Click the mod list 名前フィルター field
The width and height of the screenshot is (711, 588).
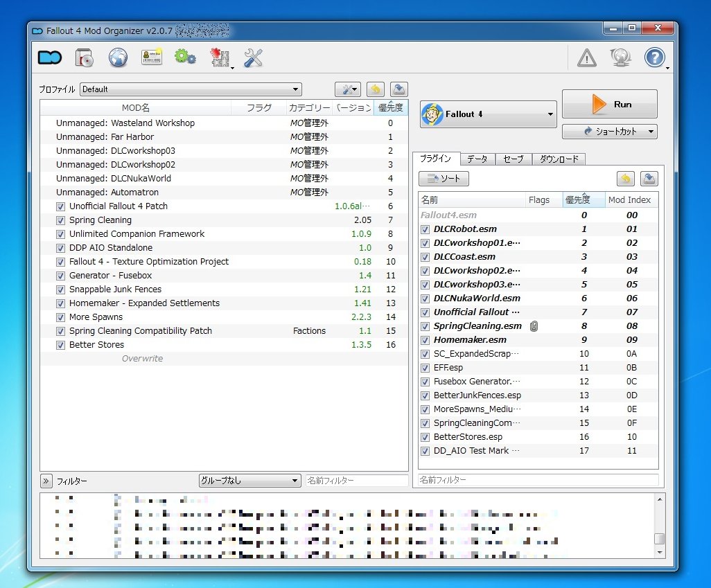(x=356, y=481)
